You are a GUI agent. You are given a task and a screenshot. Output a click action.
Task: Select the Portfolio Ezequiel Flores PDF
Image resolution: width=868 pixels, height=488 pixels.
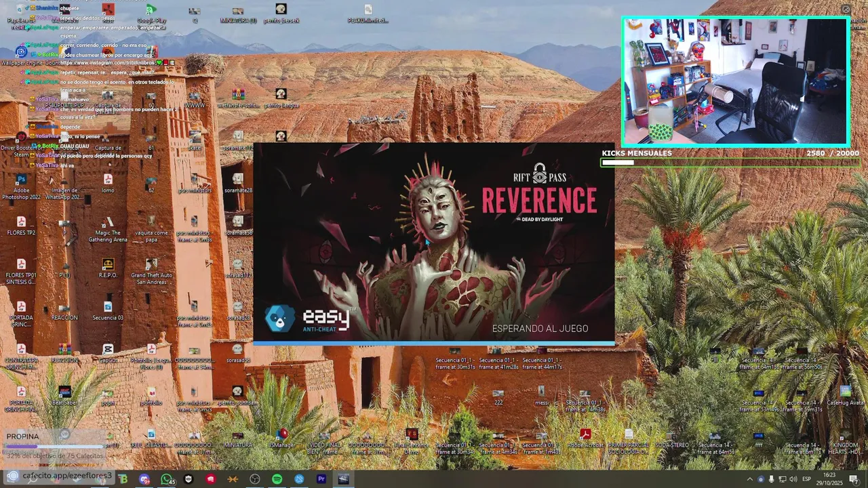pos(151,357)
